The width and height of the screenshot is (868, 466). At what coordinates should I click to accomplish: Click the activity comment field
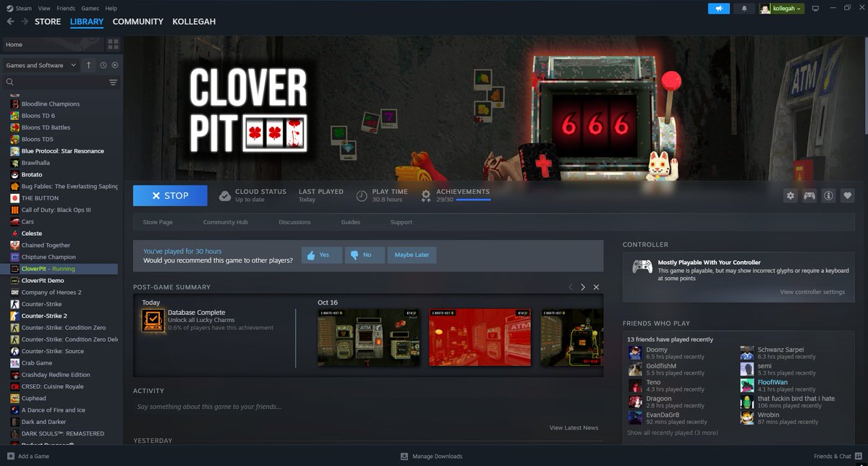(x=367, y=407)
